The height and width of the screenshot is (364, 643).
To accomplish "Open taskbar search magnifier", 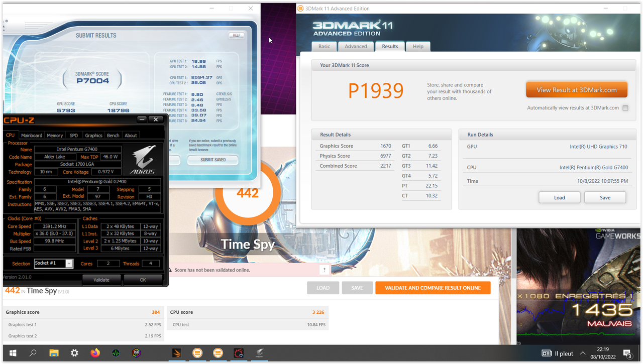I will click(x=33, y=353).
